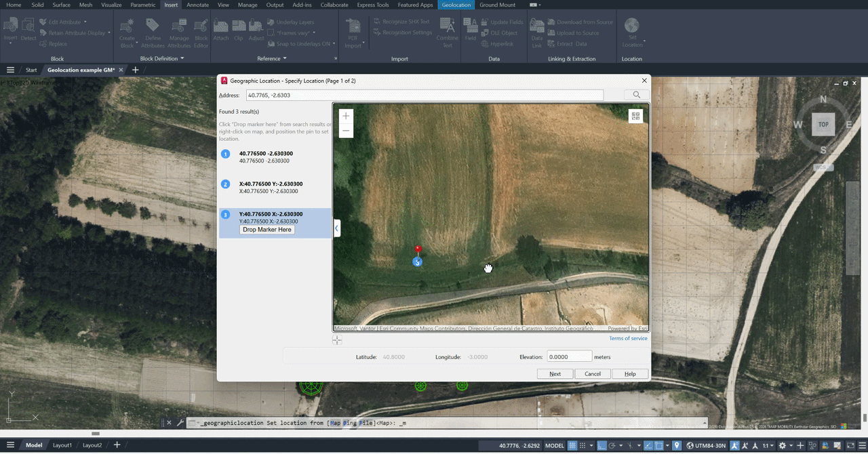The image size is (868, 454).
Task: Close the Geographic Location dialog
Action: click(x=644, y=81)
